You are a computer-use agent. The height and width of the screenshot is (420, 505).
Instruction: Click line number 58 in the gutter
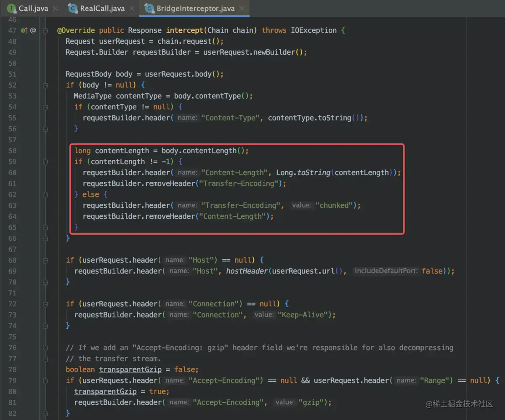tap(12, 151)
